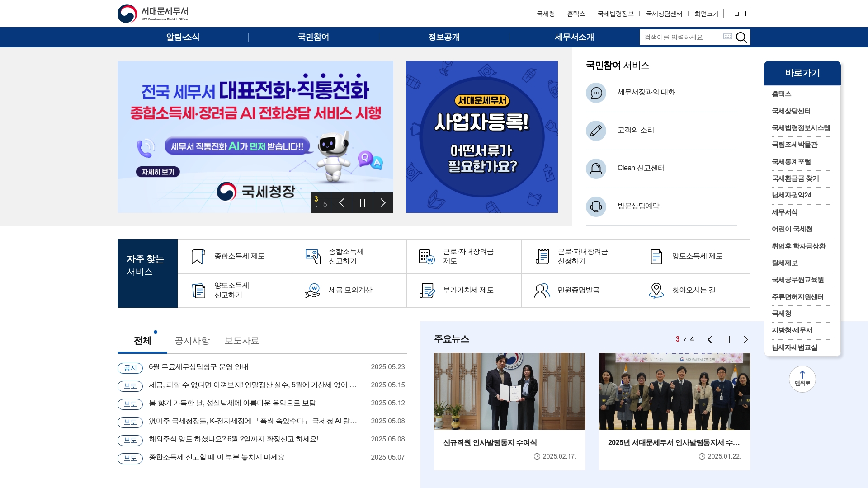Screen dimensions: 868x488
Task: Open the 신규직원 인사발령통지 수여식 news photo
Action: (x=509, y=391)
